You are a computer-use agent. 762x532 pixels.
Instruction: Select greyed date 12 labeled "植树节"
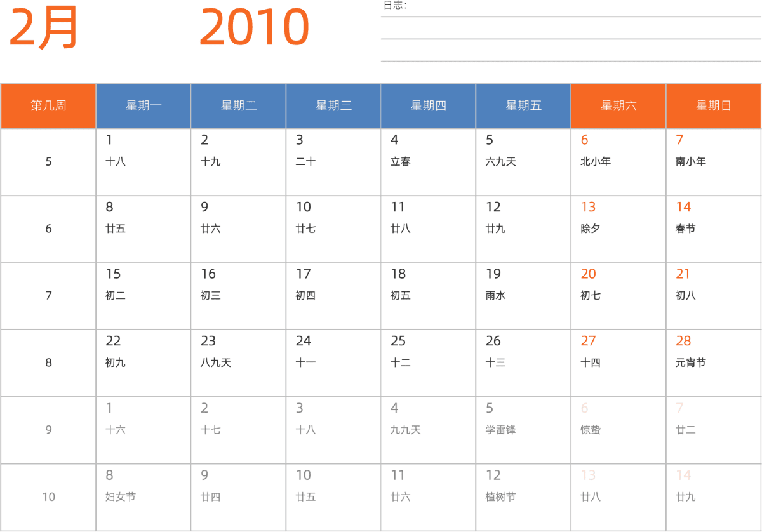pyautogui.click(x=523, y=497)
